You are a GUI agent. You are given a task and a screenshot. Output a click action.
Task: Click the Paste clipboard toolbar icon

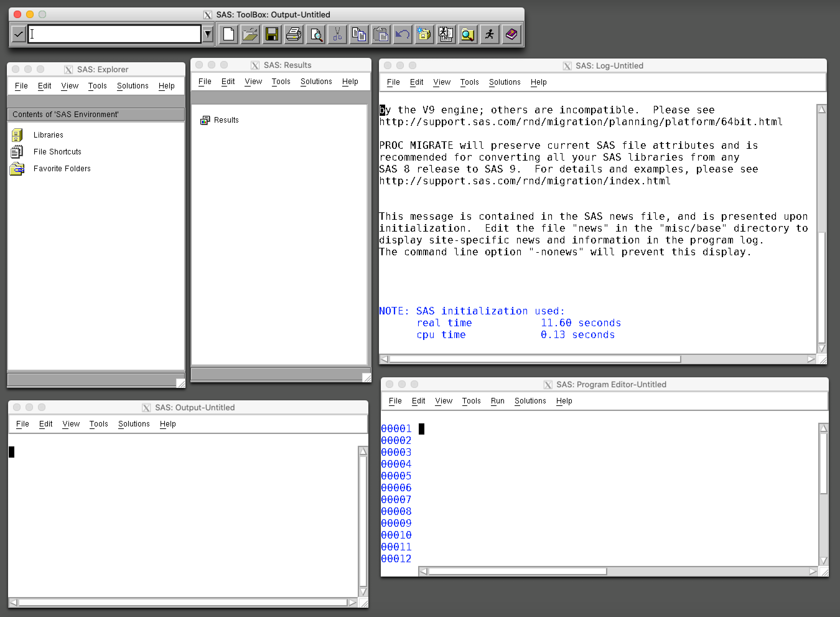click(380, 35)
